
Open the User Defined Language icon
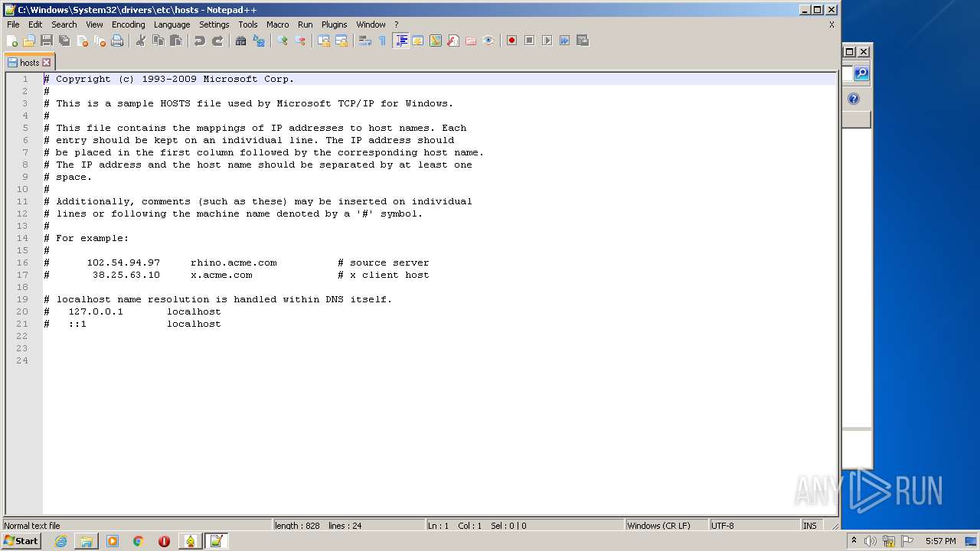(x=418, y=41)
